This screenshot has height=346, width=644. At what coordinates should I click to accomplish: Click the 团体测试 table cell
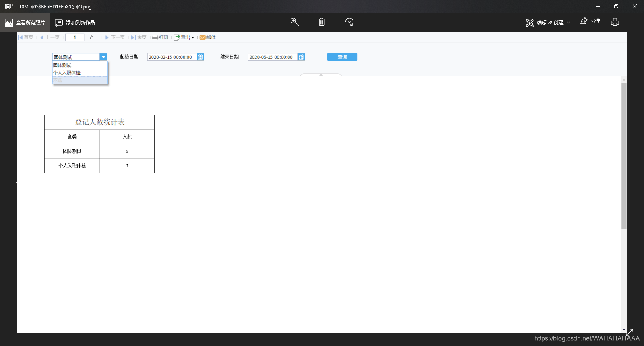[72, 151]
